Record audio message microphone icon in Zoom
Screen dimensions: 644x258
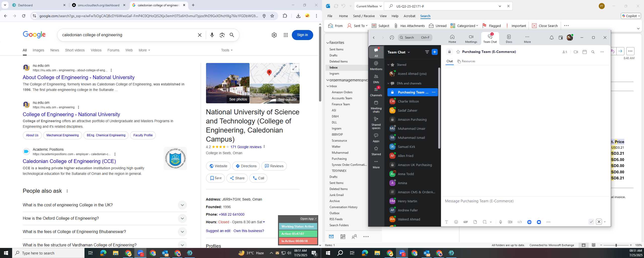click(501, 222)
